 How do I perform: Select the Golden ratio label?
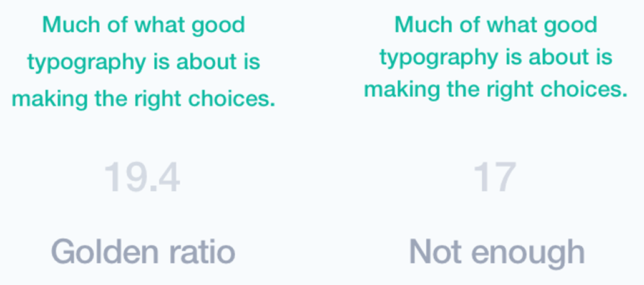click(143, 252)
